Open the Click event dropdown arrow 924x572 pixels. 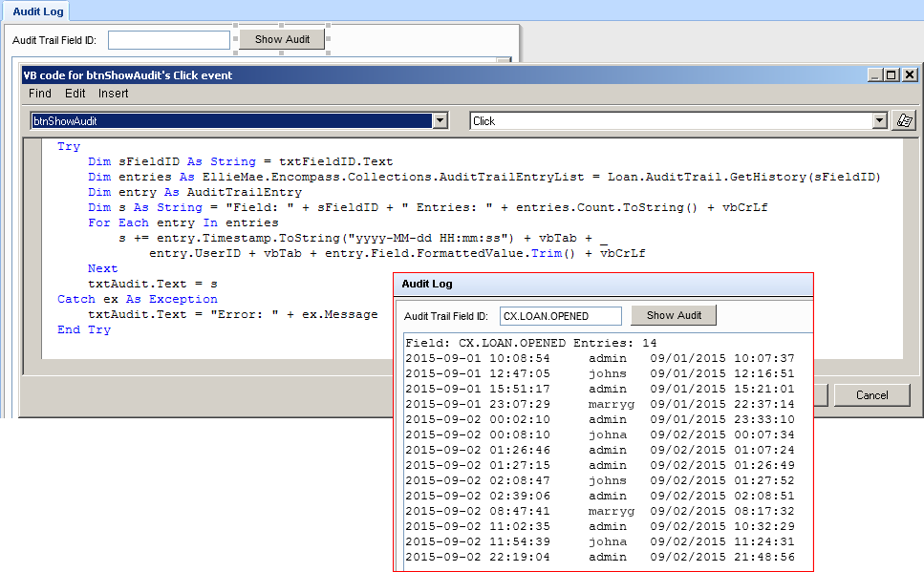(879, 120)
